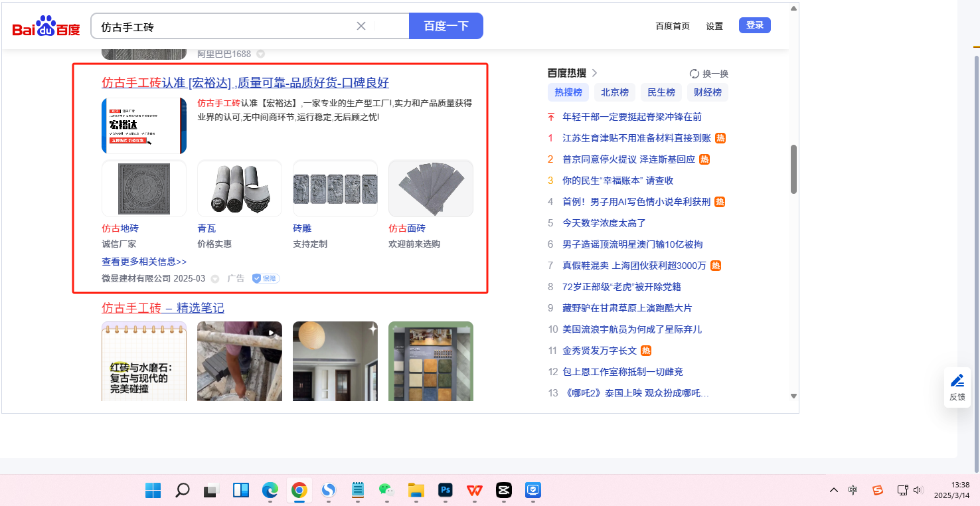Viewport: 980px width, 506px height.
Task: Open hot search 今天数学浓度太高了
Action: tap(604, 223)
